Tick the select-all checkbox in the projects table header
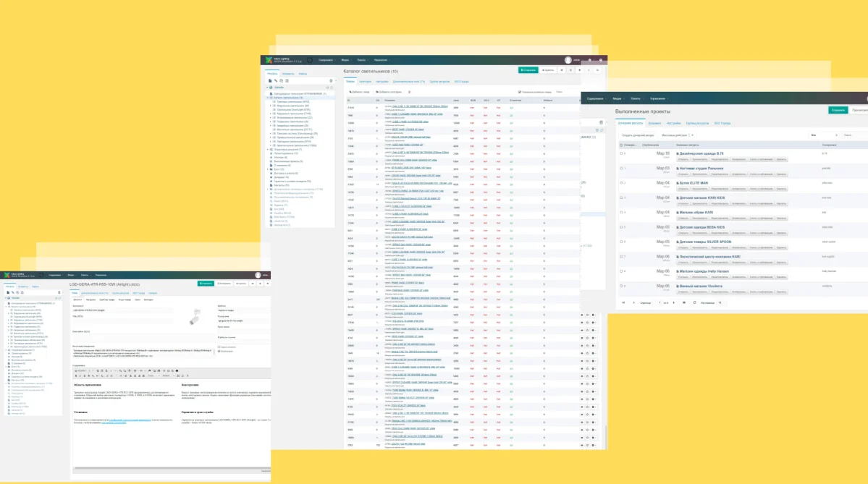The image size is (868, 484). [621, 145]
